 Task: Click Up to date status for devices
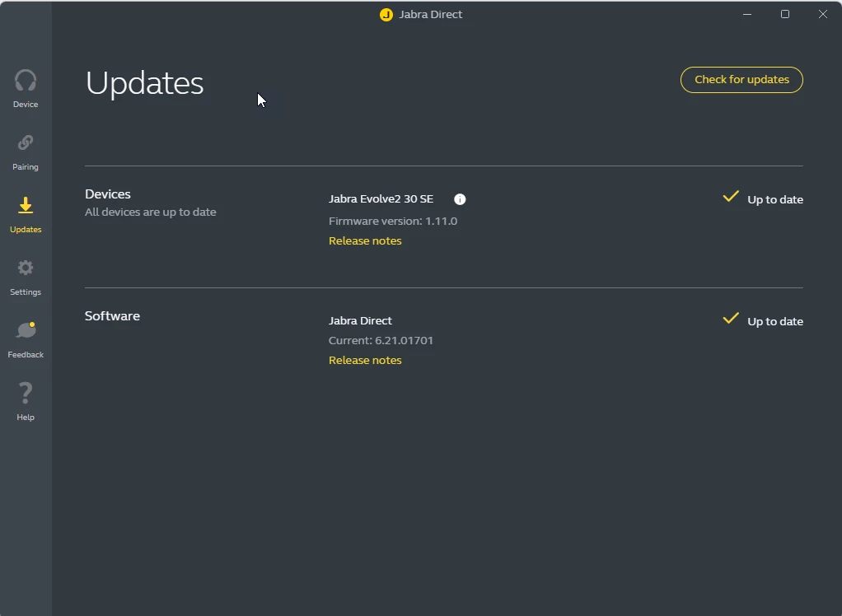(x=775, y=199)
